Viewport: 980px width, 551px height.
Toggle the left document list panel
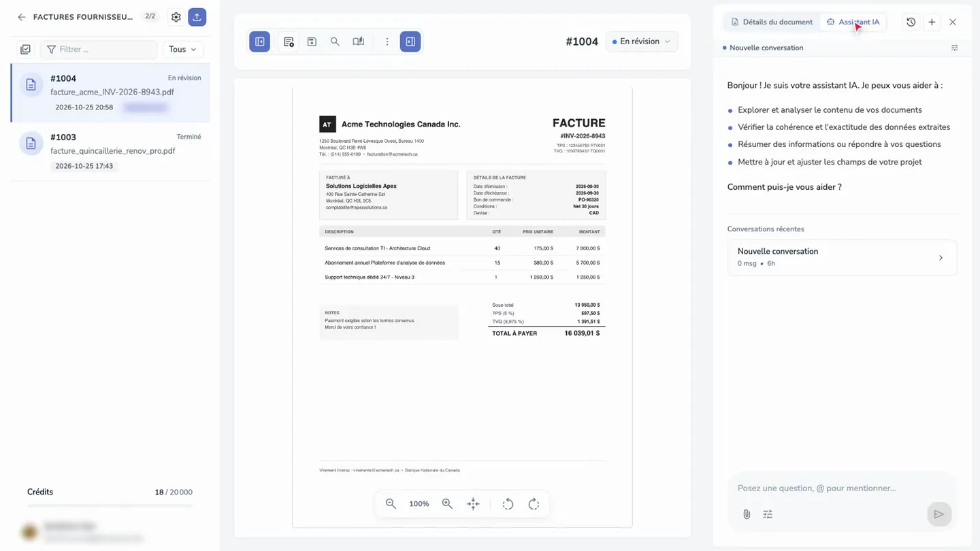point(259,41)
